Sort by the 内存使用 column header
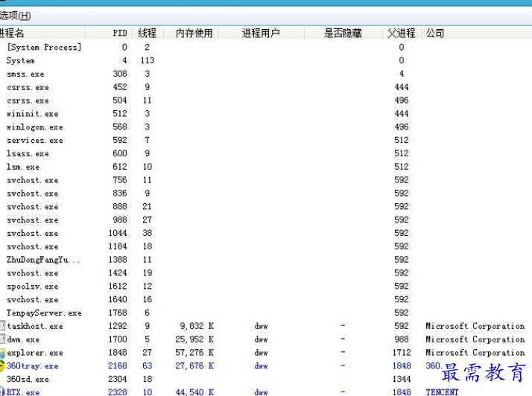 [x=194, y=33]
